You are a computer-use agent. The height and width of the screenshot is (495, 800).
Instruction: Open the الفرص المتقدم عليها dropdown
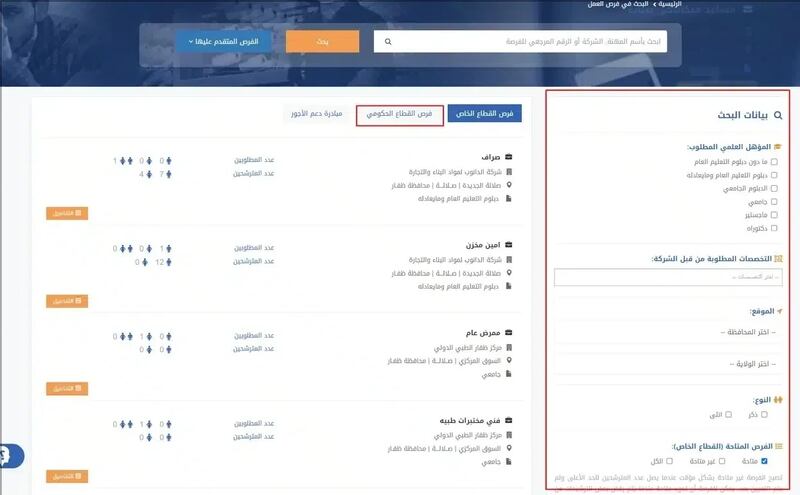[223, 41]
